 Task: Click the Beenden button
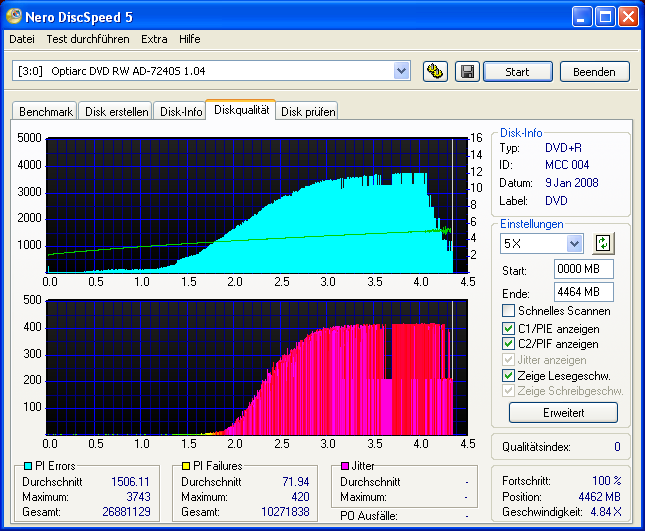(594, 72)
